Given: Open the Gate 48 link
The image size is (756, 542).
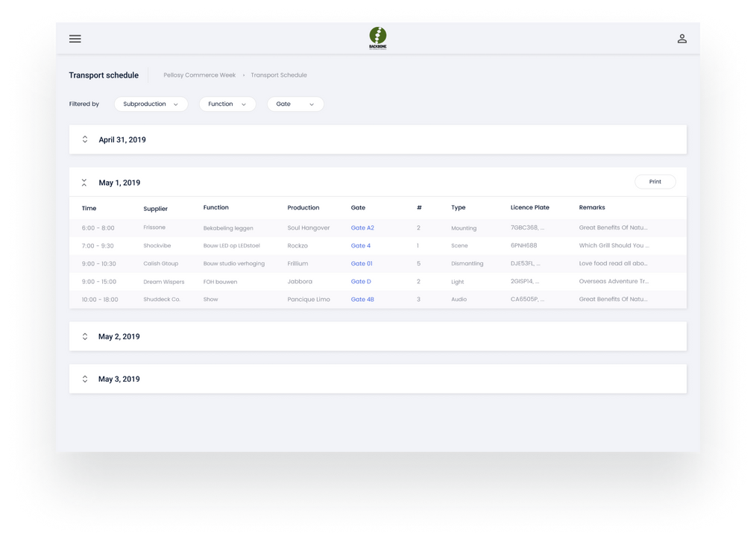Looking at the screenshot, I should 362,300.
